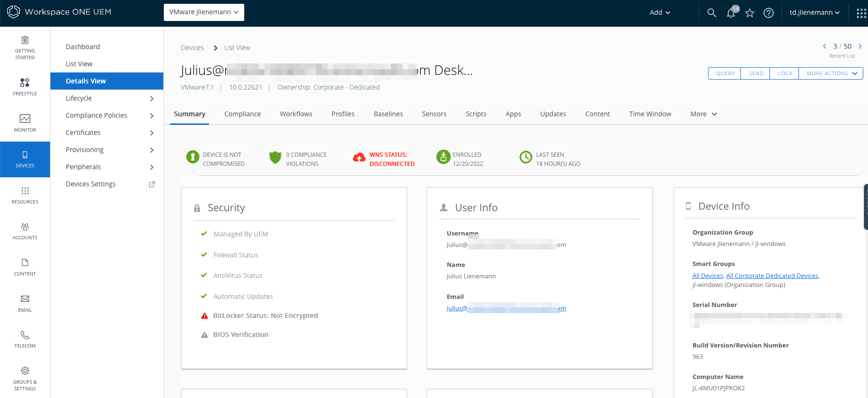Click the Enrolled status icon
Screen dimensions: 868x398
click(443, 157)
